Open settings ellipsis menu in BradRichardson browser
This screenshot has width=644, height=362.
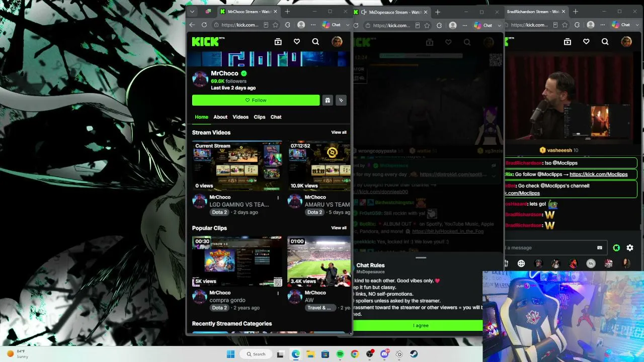point(603,25)
